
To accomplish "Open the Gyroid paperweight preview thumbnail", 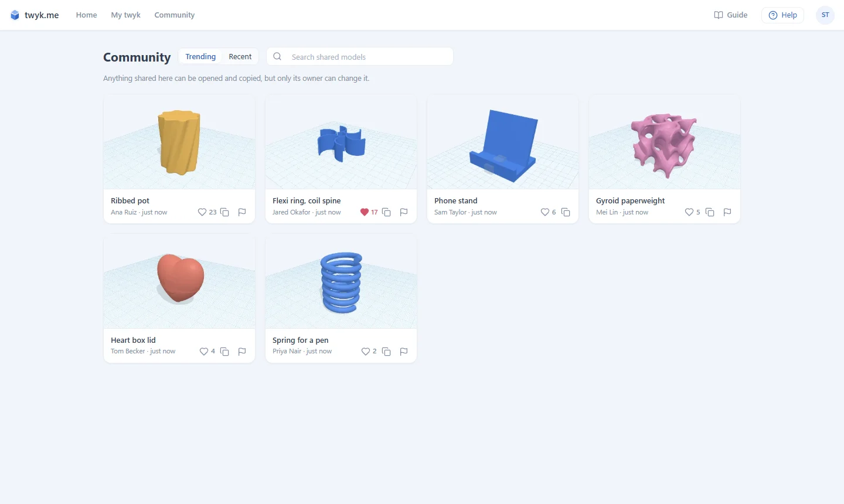I will click(665, 142).
